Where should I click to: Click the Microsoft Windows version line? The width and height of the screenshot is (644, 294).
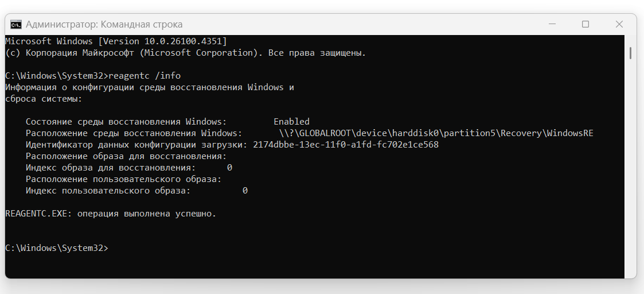[116, 41]
